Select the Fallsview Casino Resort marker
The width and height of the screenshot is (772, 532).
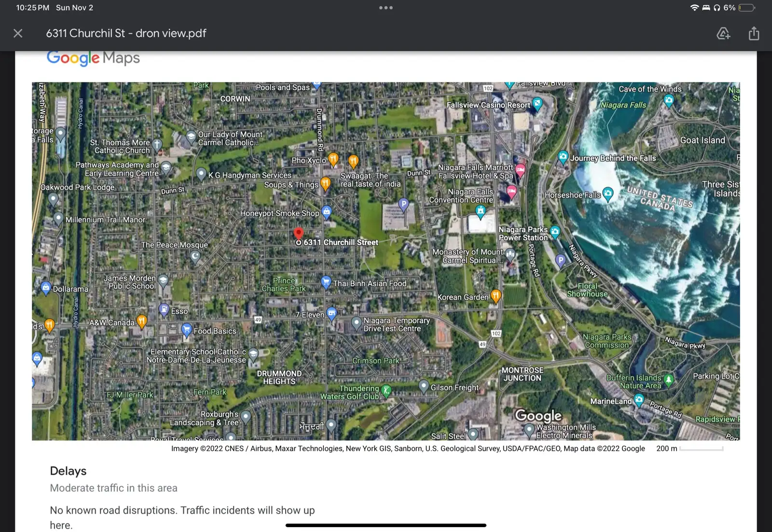[x=537, y=103]
